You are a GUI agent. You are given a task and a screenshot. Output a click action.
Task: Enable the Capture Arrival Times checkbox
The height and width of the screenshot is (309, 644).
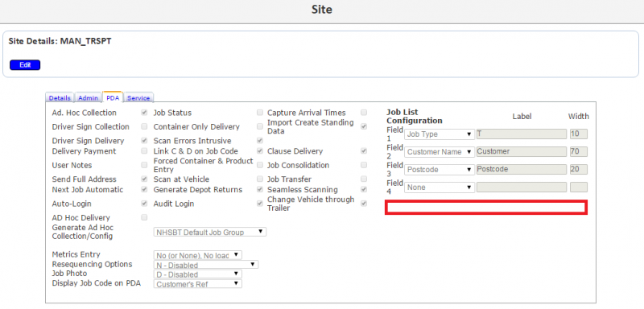point(364,113)
